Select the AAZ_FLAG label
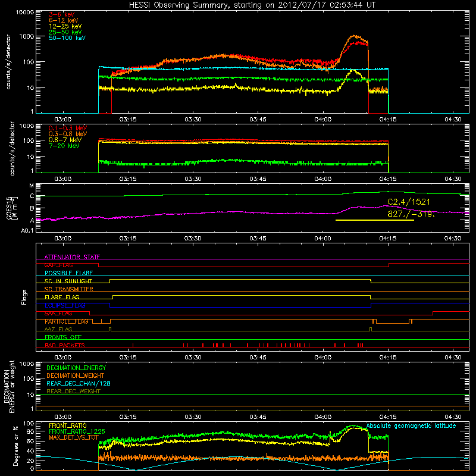 pyautogui.click(x=58, y=329)
